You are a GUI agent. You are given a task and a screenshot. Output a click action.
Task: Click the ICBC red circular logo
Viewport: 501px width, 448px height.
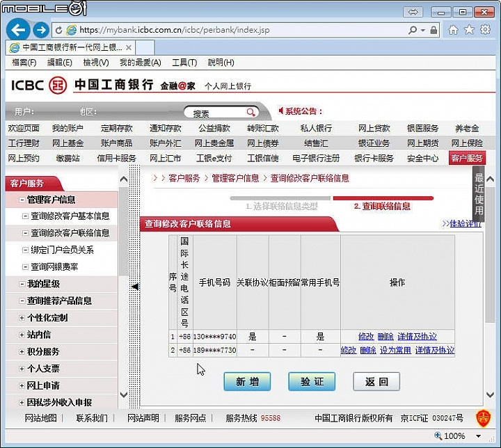(58, 86)
